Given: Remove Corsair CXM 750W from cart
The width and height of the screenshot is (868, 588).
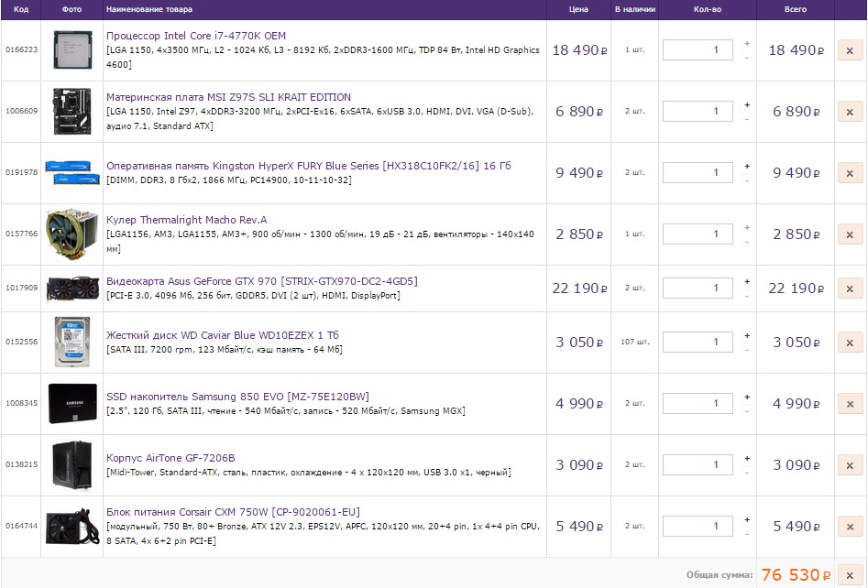Looking at the screenshot, I should pos(850,528).
